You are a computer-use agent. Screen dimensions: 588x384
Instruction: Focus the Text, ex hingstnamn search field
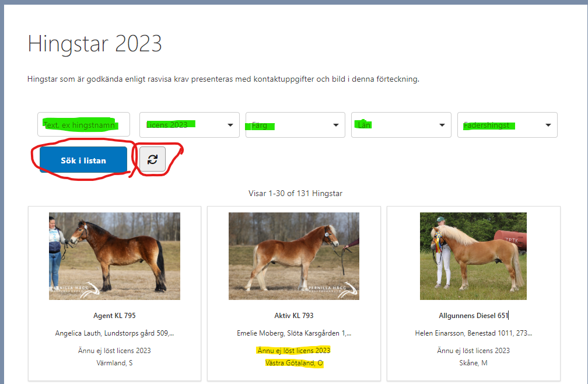pos(83,124)
